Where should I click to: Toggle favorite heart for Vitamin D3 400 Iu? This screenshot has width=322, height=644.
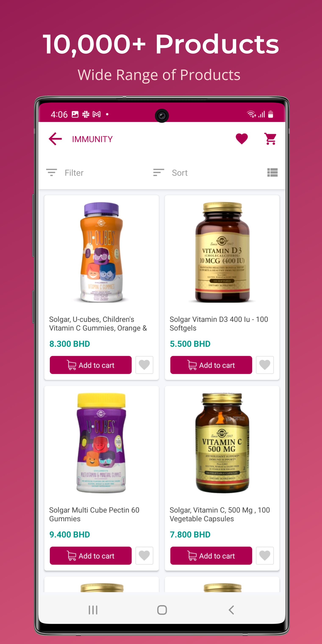click(265, 365)
